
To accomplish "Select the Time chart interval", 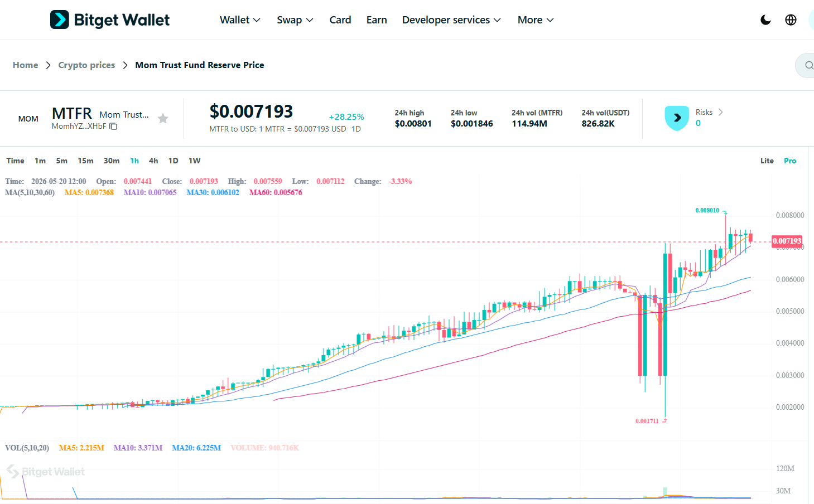I will pyautogui.click(x=15, y=161).
